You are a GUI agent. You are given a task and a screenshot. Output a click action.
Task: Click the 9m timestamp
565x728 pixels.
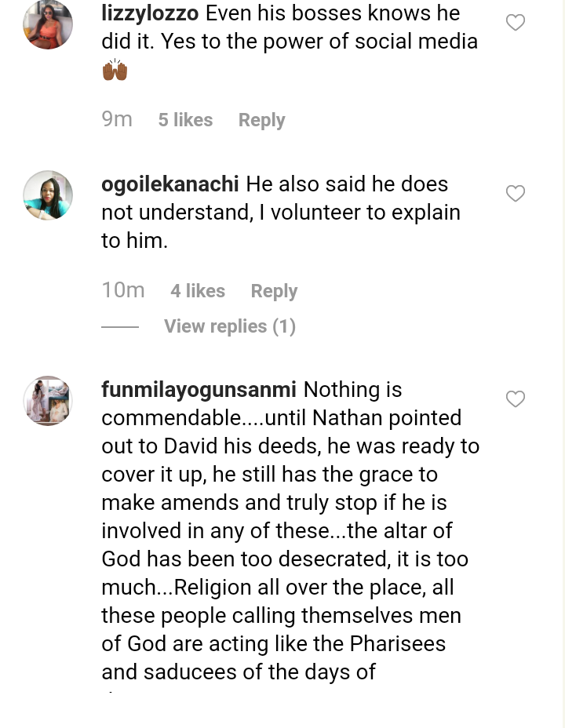[117, 119]
